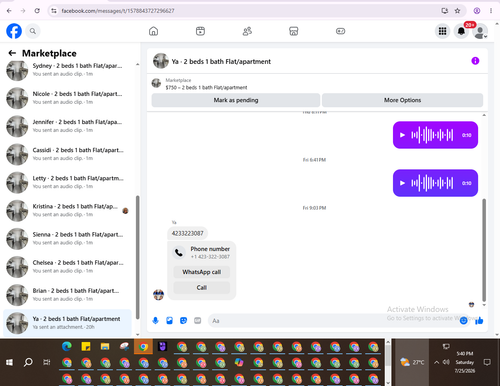500x386 pixels.
Task: Click More Options button
Action: point(402,100)
